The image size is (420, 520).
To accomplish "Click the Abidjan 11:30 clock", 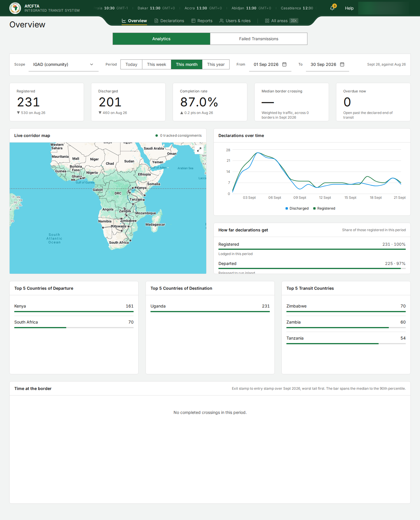I will (251, 8).
